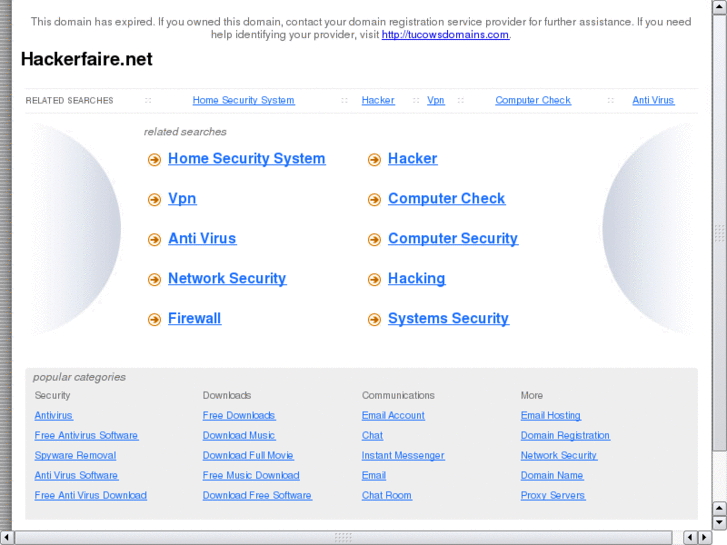Click orange arrow icon next to Firewall
Viewport: 727px width, 545px height.
[154, 320]
